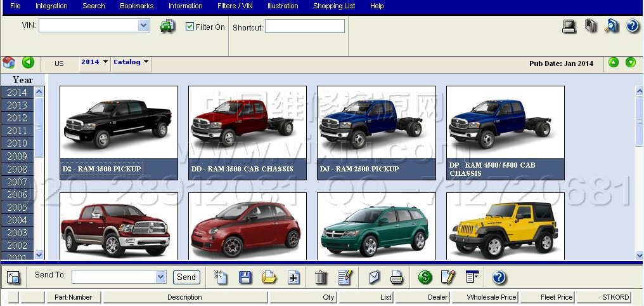The height and width of the screenshot is (306, 644).
Task: Open the Bookmarks menu
Action: click(136, 6)
